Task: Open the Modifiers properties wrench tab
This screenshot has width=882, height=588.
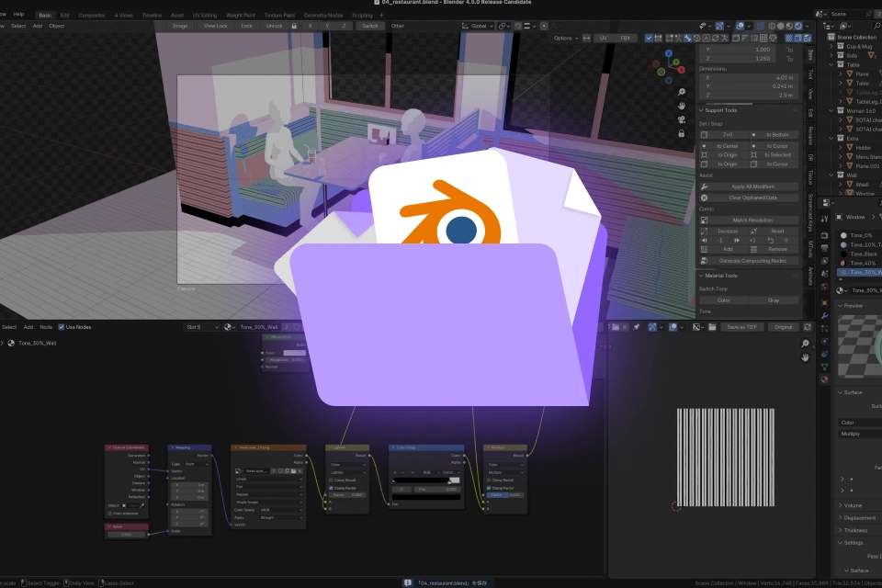Action: click(x=825, y=316)
